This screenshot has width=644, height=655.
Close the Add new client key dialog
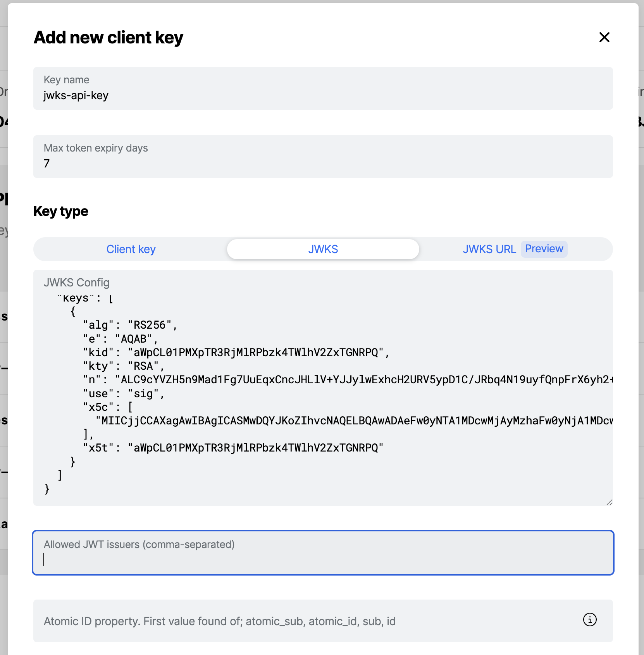[604, 37]
